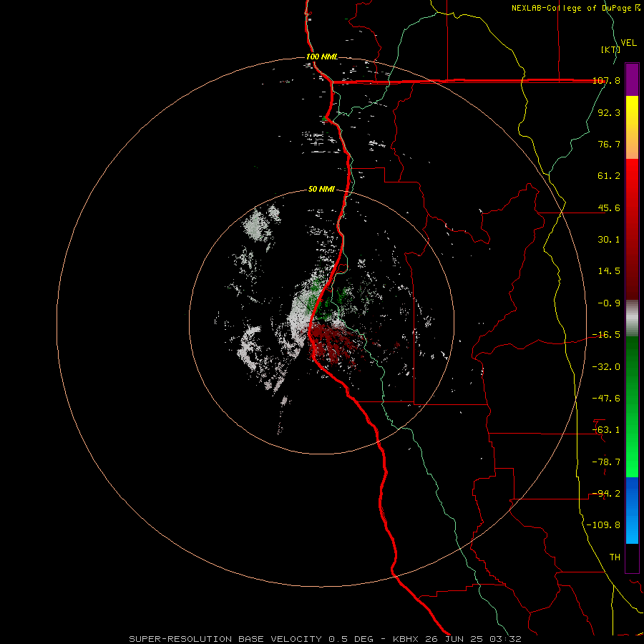The height and width of the screenshot is (644, 644).
Task: Pick the yellow-orange segment of the color bar
Action: click(632, 127)
